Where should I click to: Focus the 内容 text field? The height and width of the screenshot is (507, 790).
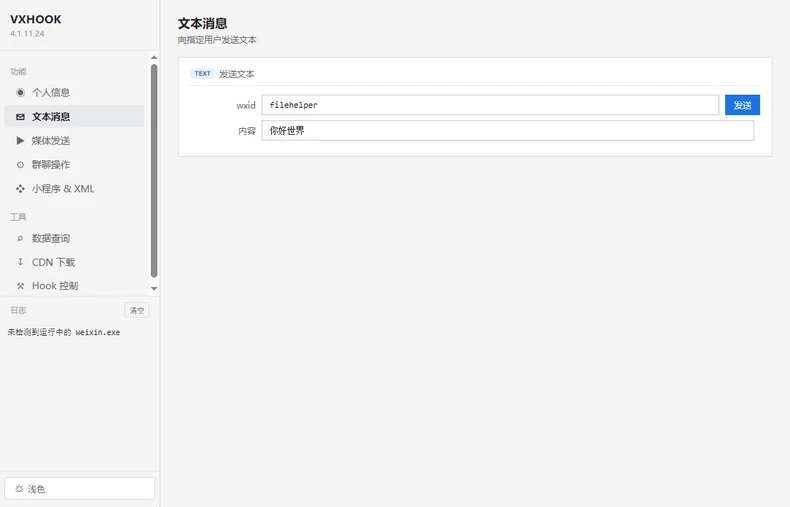coord(508,131)
